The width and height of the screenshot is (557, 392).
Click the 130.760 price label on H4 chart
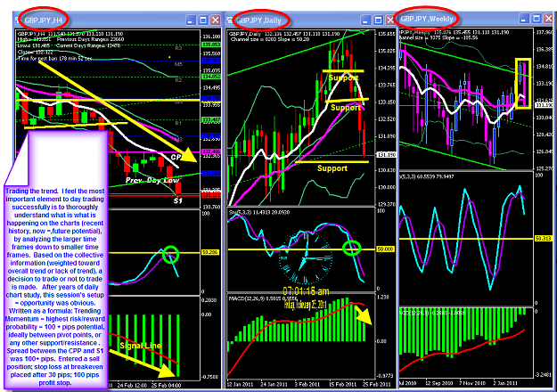pyautogui.click(x=211, y=207)
